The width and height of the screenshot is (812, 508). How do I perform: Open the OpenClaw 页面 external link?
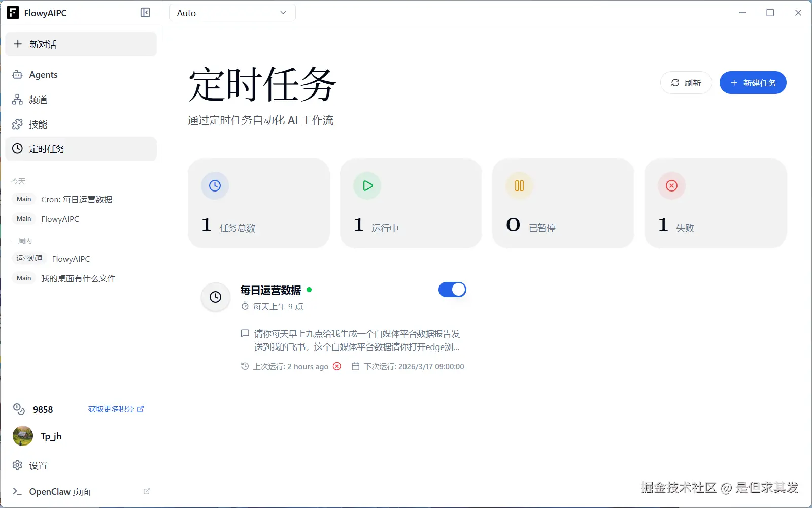(60, 491)
